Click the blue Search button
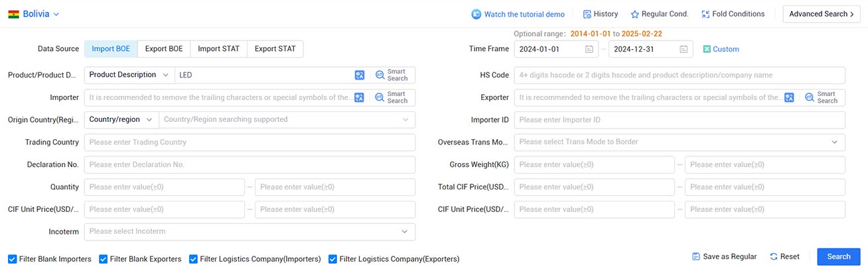This screenshot has height=271, width=868. tap(839, 256)
